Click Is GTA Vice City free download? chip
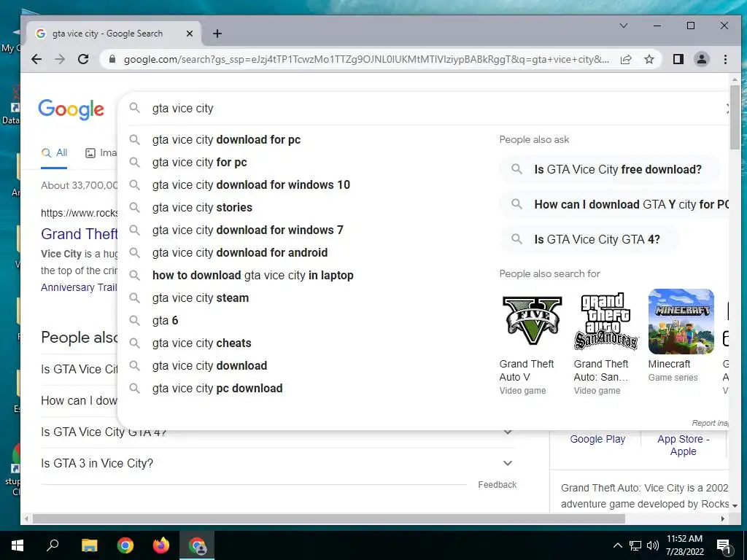The height and width of the screenshot is (560, 747). [609, 169]
